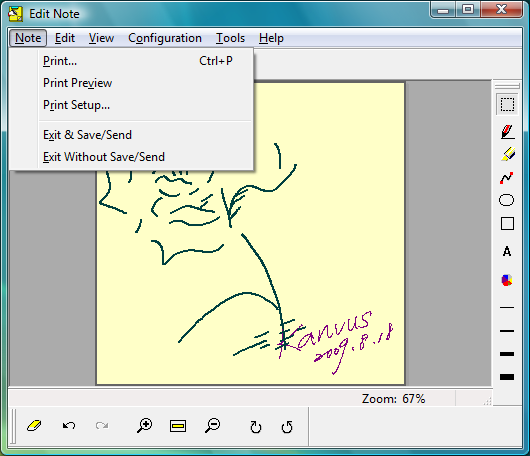Select the eraser tool
The height and width of the screenshot is (456, 530).
(34, 426)
